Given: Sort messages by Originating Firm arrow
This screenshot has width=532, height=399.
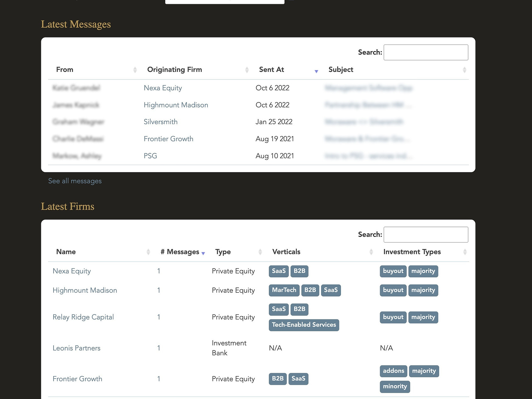Looking at the screenshot, I should pos(247,69).
